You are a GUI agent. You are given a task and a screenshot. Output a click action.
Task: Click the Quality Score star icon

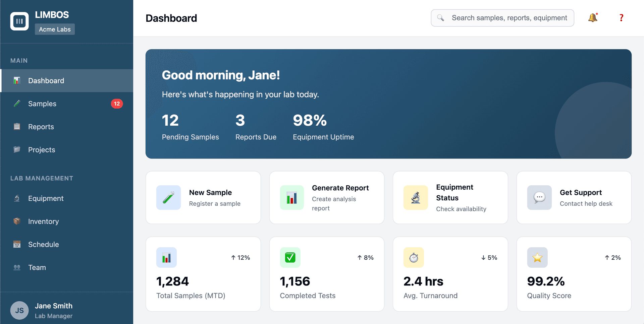[x=537, y=257]
